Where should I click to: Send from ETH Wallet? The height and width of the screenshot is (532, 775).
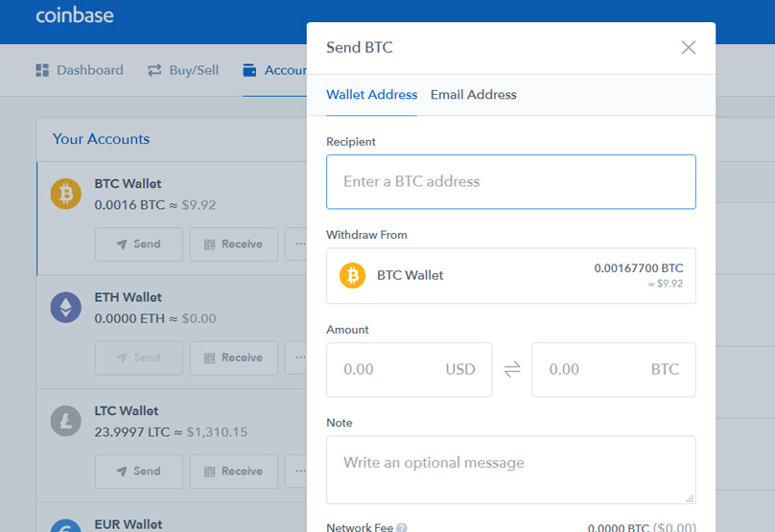(x=139, y=358)
